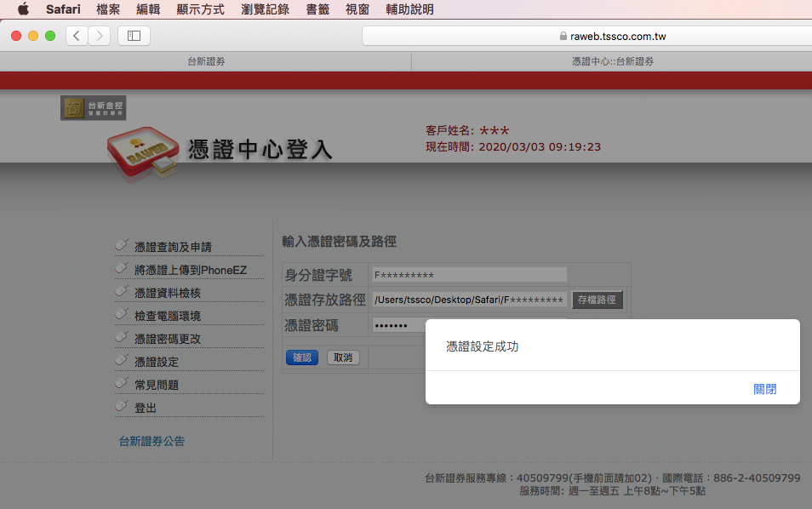Click the 登出 logout link
The image size is (812, 509).
pyautogui.click(x=146, y=408)
